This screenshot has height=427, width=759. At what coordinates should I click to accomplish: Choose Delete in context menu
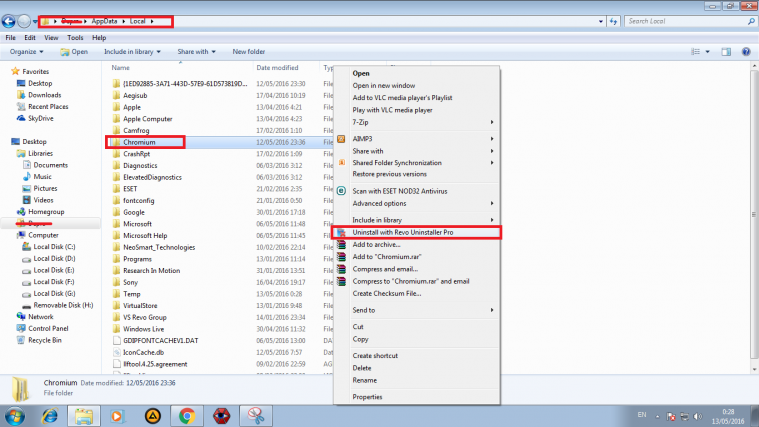[417, 368]
